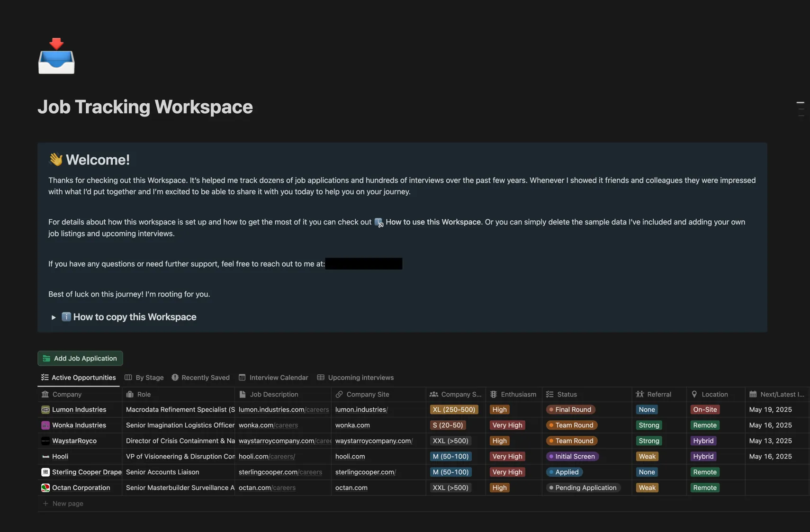Click the Job Tracking Workspace page title
This screenshot has height=532, width=810.
coord(145,107)
